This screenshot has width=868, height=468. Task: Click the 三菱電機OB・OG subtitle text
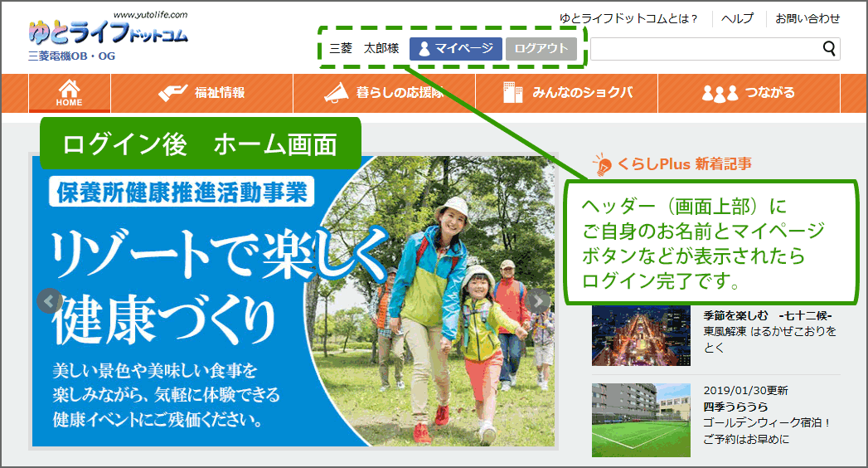[72, 56]
